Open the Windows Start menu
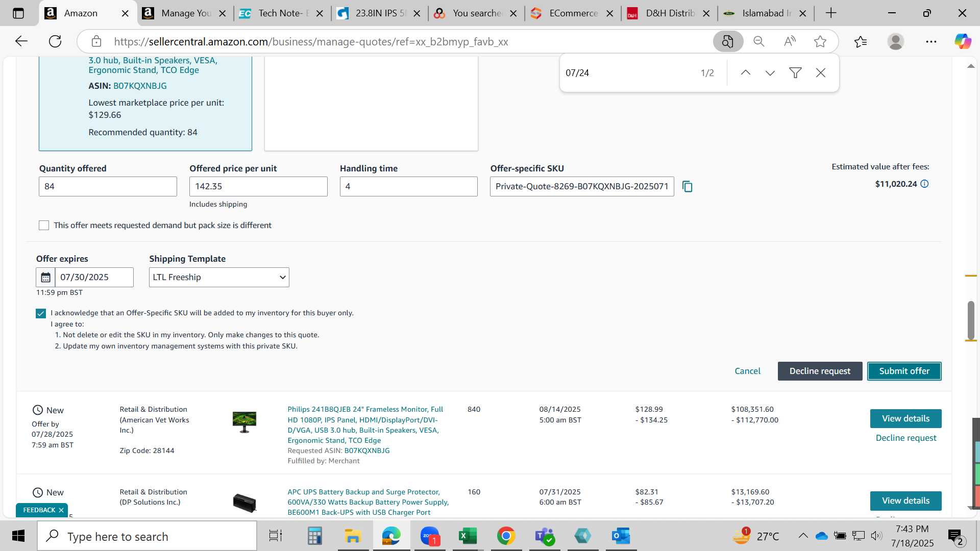Screen dimensions: 980x551 pos(18,536)
